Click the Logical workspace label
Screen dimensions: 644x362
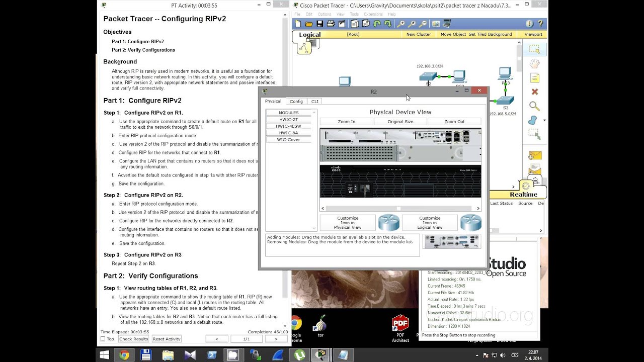(x=309, y=35)
